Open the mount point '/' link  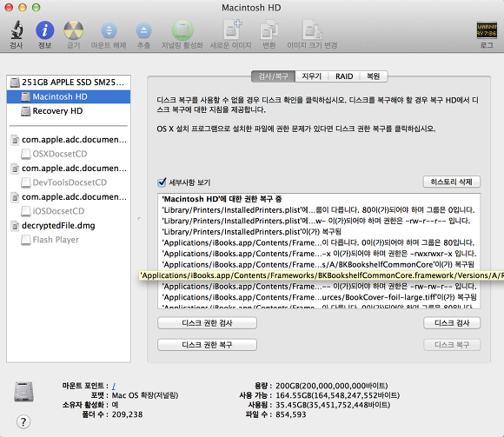coord(114,386)
